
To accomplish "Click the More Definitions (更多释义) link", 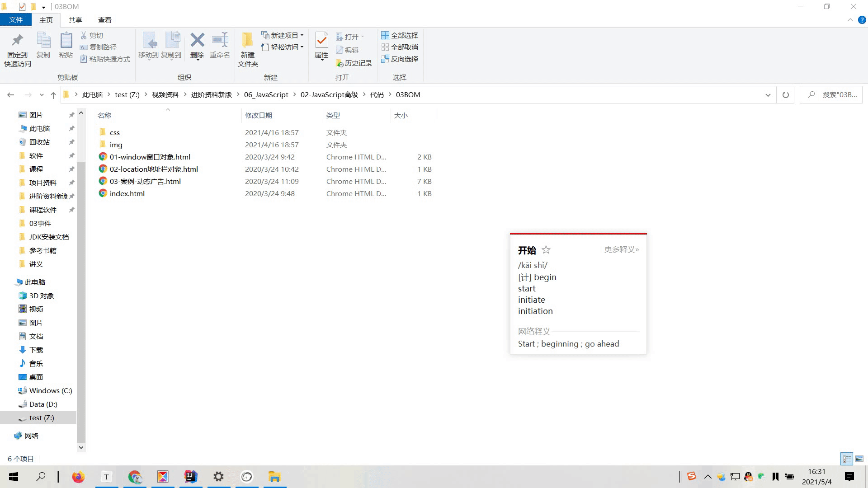I will pyautogui.click(x=622, y=249).
